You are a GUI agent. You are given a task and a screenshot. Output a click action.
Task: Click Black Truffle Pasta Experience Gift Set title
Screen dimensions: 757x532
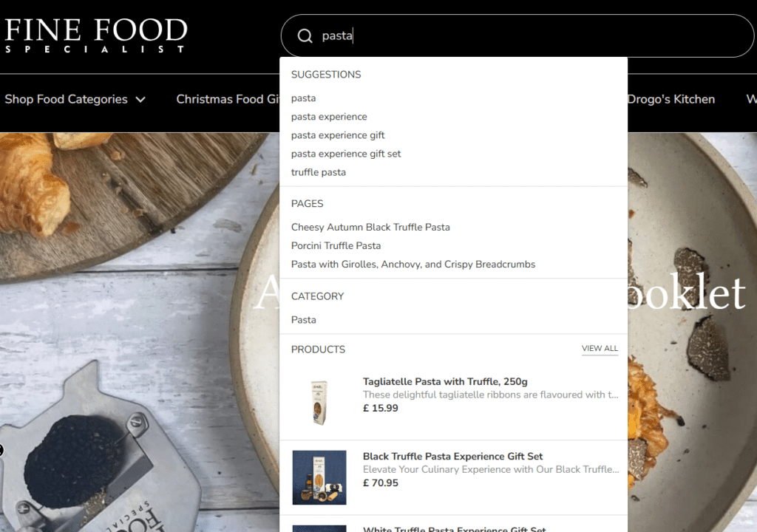(452, 457)
